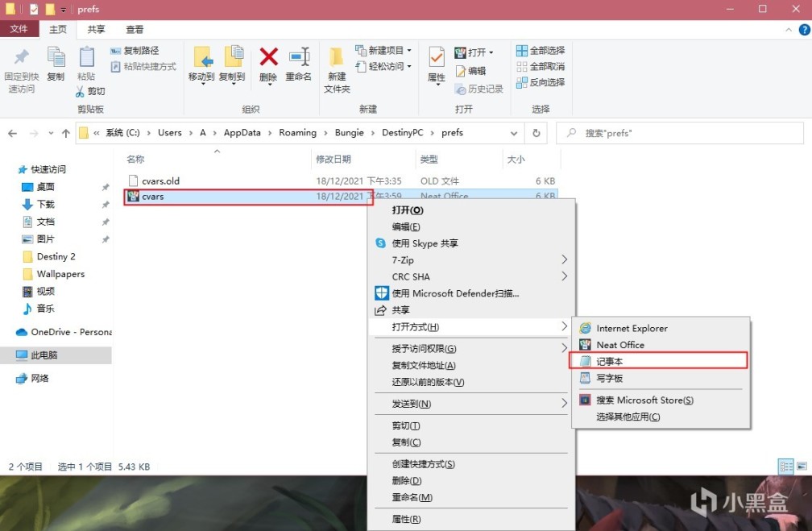The height and width of the screenshot is (531, 812).
Task: Open the Move To (移动到) ribbon button
Action: click(201, 64)
